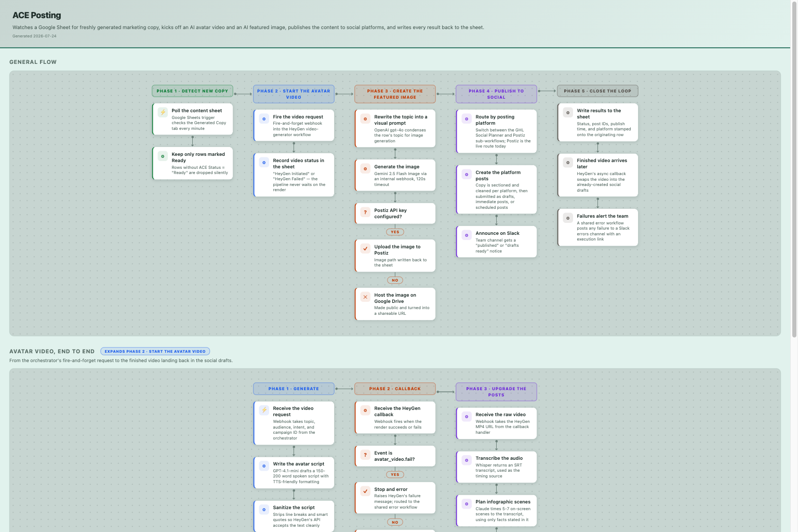798x532 pixels.
Task: Click the ACE Posting title
Action: (36, 15)
